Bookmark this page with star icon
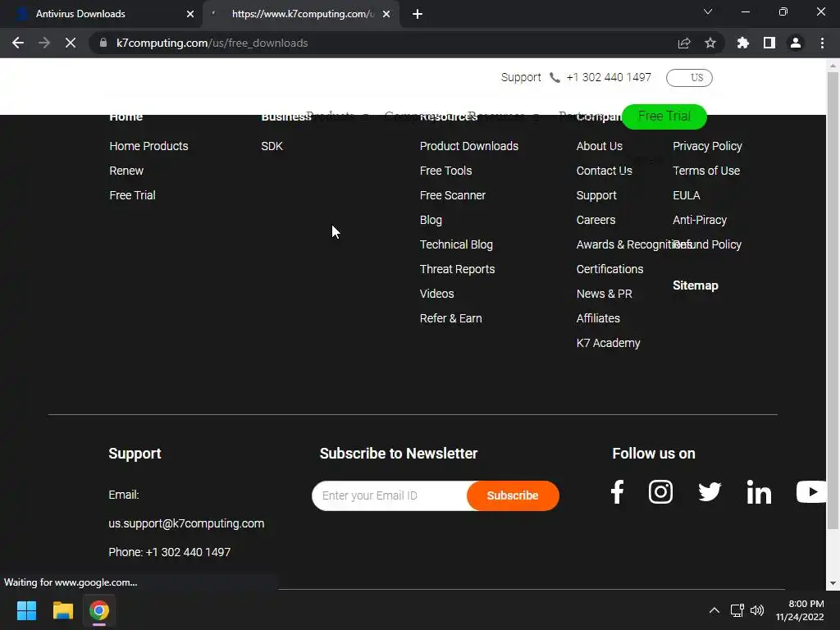The width and height of the screenshot is (840, 630). tap(710, 43)
